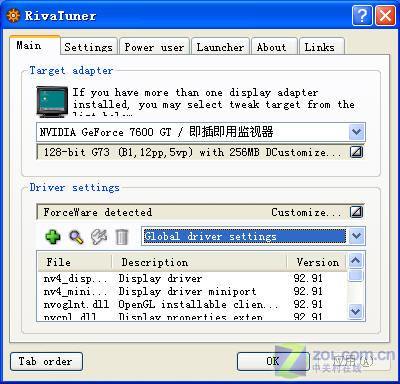This screenshot has height=384, width=400.
Task: Expand the Global driver settings dropdown arrow
Action: click(356, 236)
